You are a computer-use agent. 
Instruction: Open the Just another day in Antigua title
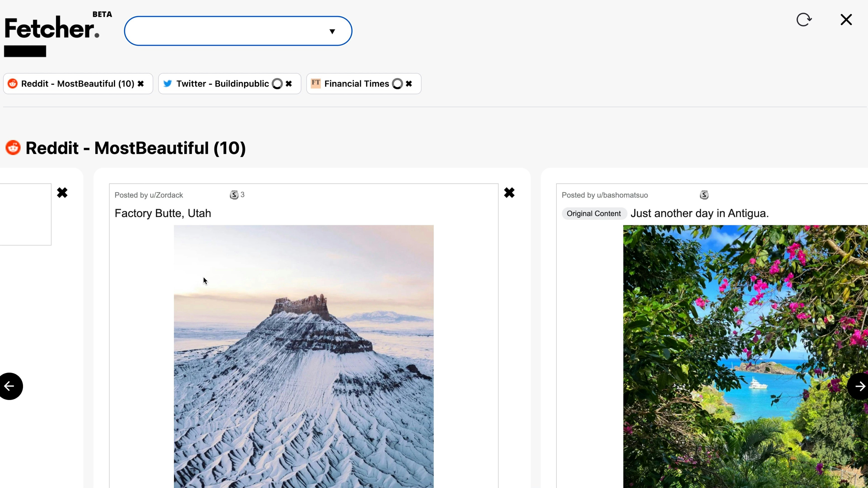coord(700,213)
